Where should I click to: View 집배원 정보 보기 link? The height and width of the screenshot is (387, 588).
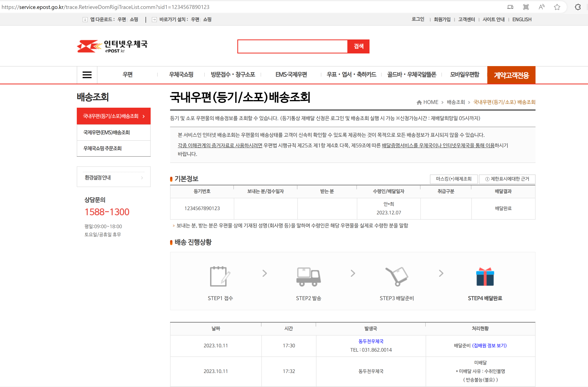click(489, 345)
